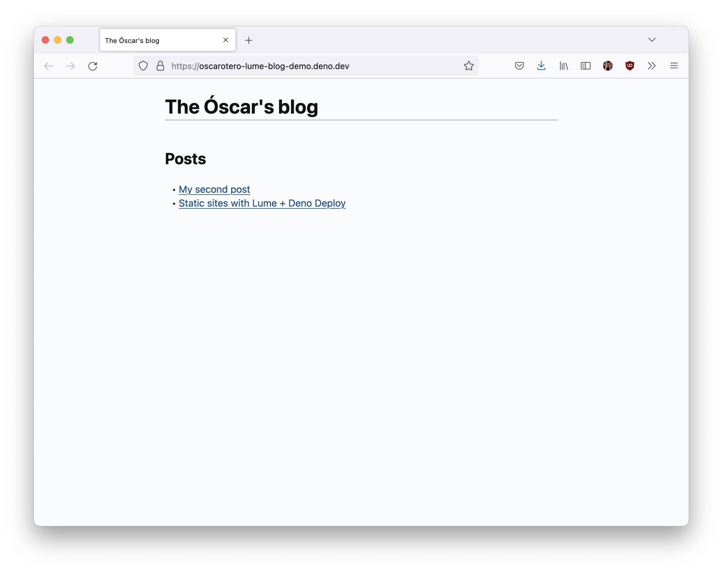Reload the page using refresh icon
Image resolution: width=728 pixels, height=574 pixels.
93,66
